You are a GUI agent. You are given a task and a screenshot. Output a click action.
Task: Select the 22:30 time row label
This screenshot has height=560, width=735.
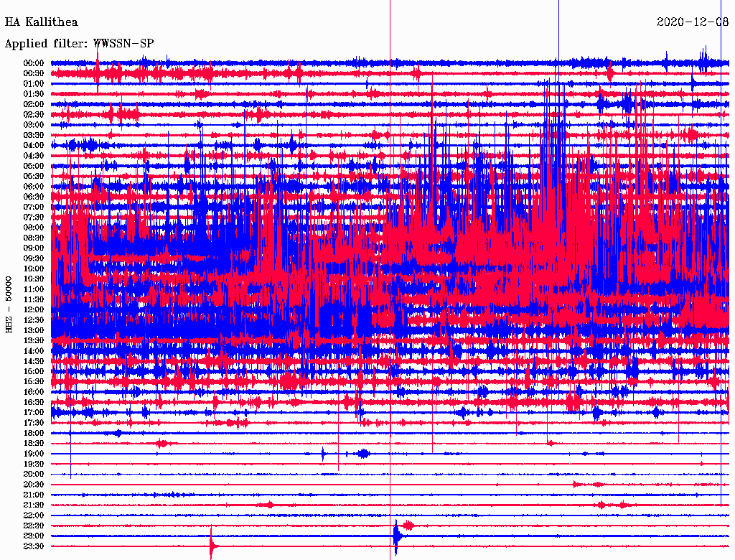point(34,526)
